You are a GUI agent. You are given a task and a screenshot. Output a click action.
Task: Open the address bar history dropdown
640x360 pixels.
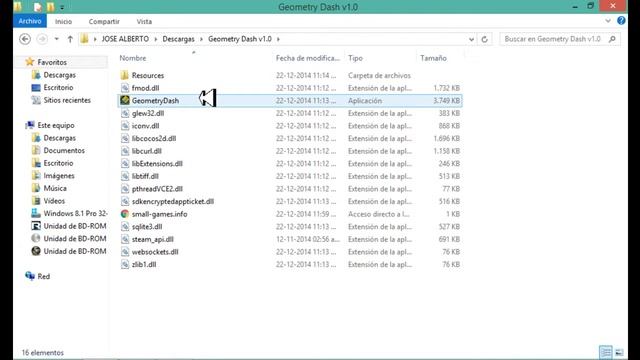point(471,40)
